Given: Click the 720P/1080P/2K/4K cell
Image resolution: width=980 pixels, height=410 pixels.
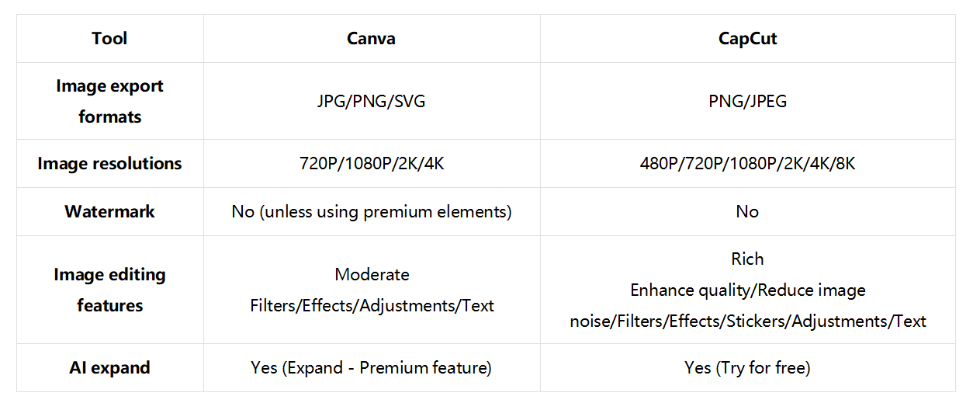Looking at the screenshot, I should 371,164.
